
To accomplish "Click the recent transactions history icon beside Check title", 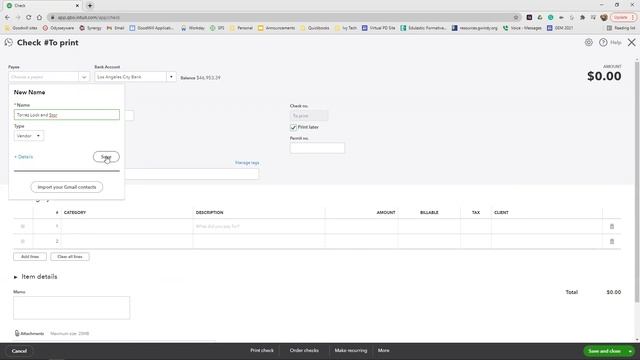I will (x=9, y=42).
